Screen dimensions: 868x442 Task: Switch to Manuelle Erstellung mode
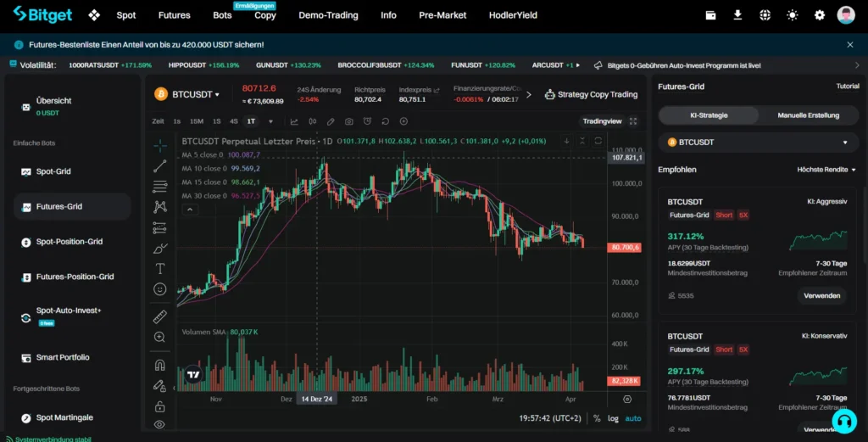pyautogui.click(x=808, y=115)
